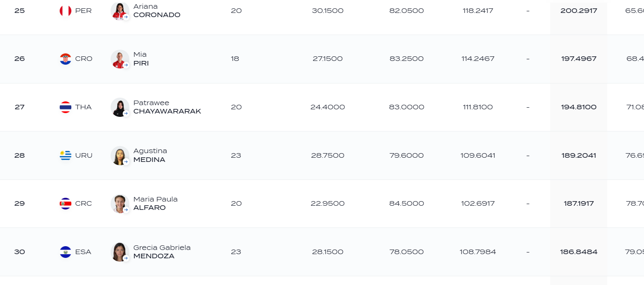Open athlete link Patrawee CHAYAWARARAK
644x285 pixels.
[x=167, y=107]
